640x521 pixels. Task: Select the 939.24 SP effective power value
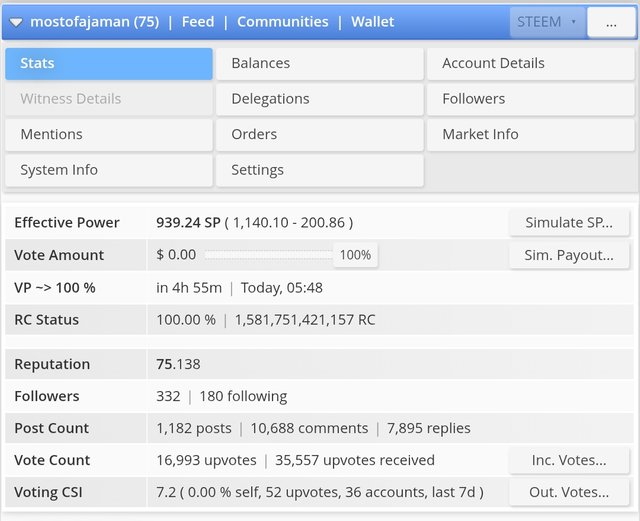tap(188, 223)
